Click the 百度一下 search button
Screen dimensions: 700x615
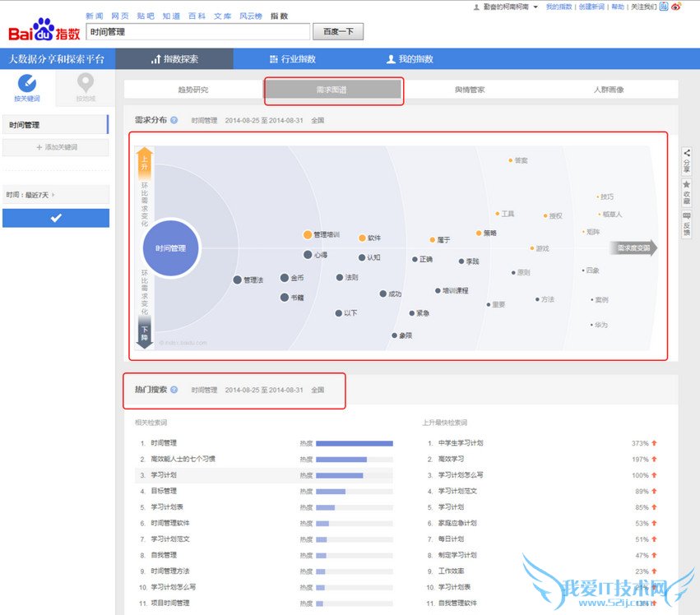(x=338, y=32)
